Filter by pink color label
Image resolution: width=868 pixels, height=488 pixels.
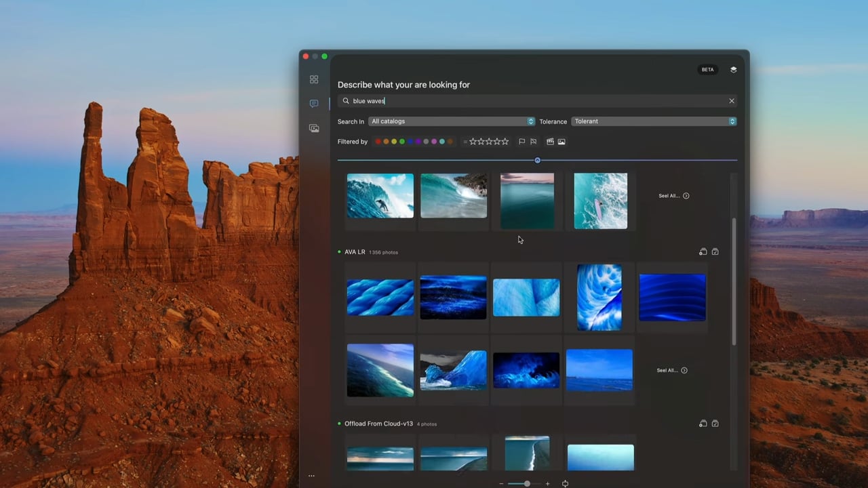(434, 142)
